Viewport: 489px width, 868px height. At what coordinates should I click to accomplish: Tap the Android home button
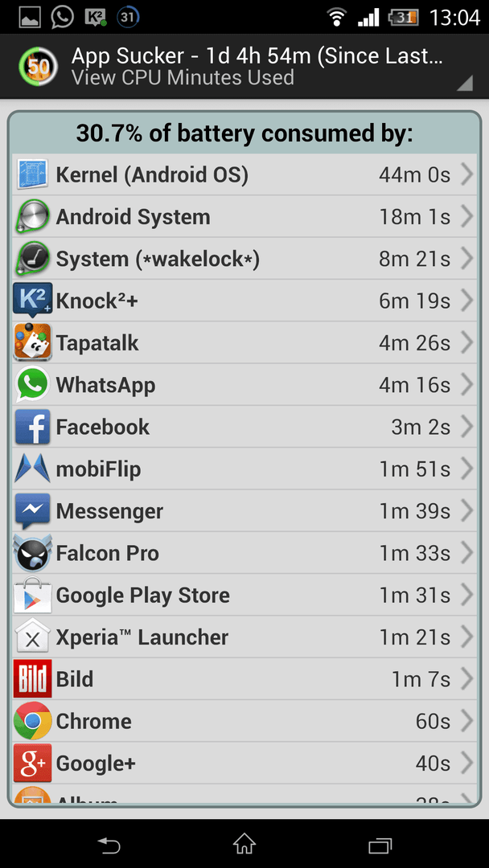click(x=244, y=844)
